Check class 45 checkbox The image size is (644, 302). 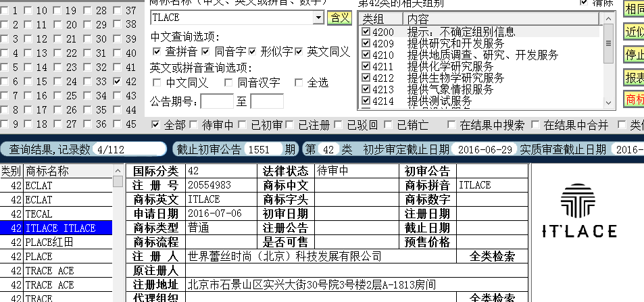118,124
